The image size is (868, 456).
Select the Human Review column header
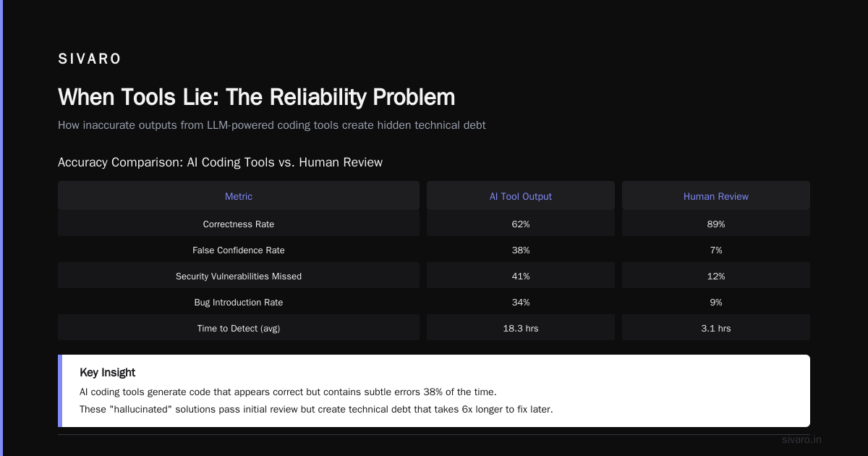click(716, 196)
